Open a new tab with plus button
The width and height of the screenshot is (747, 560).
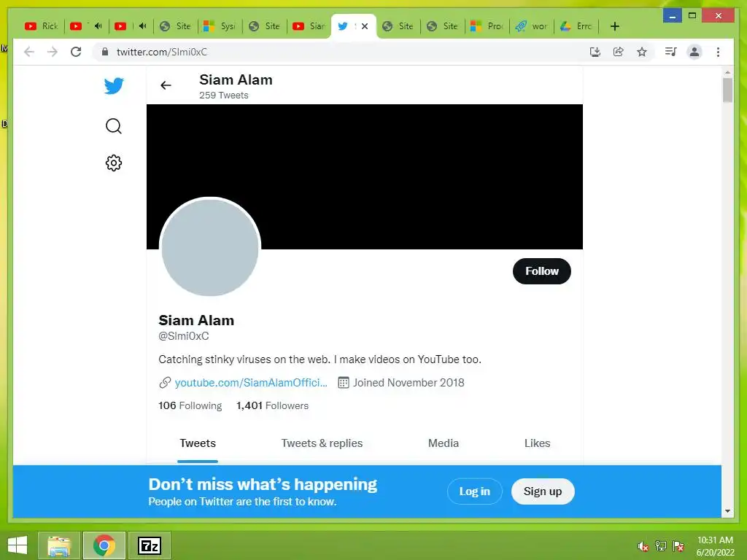pyautogui.click(x=614, y=26)
